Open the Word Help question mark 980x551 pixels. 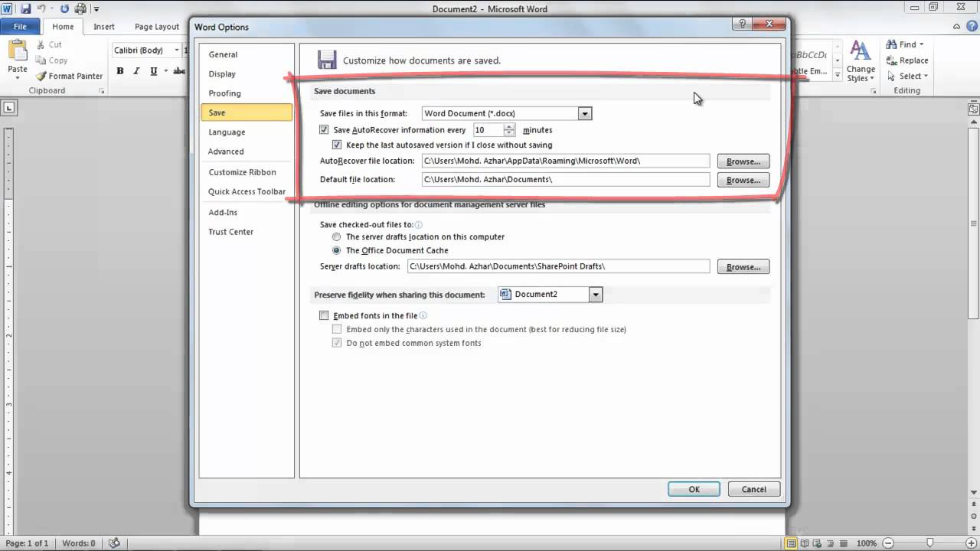pos(972,27)
